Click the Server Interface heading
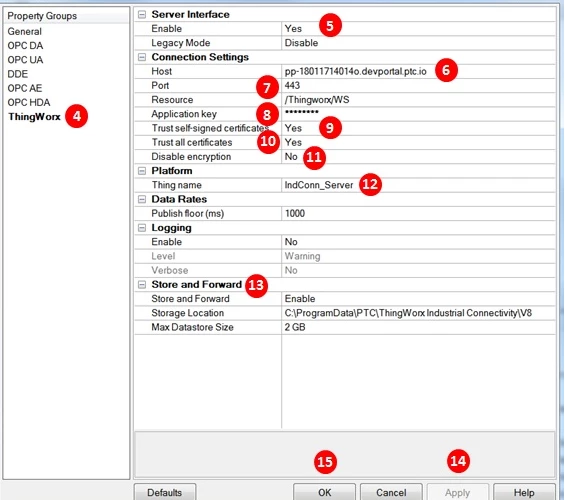565x500 pixels. tap(190, 14)
